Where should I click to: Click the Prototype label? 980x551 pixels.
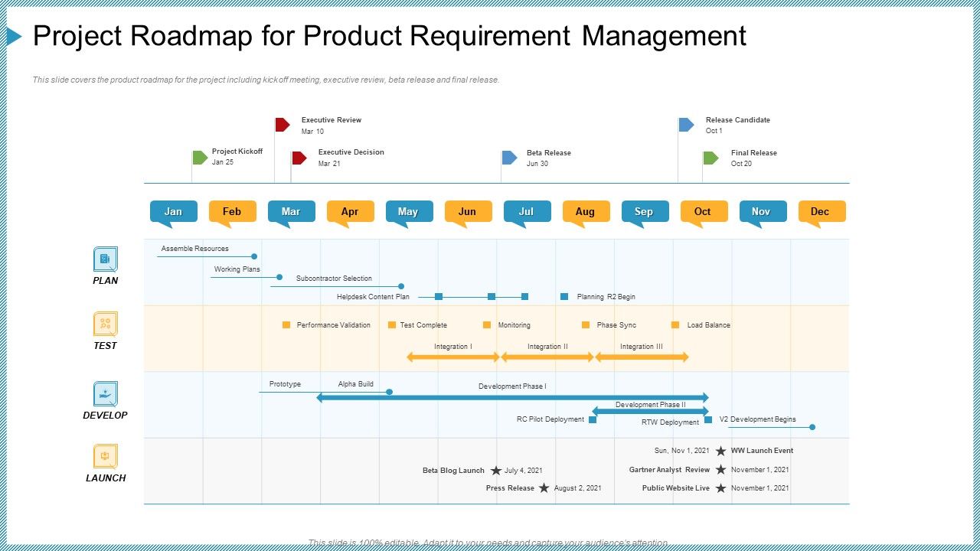coord(285,384)
